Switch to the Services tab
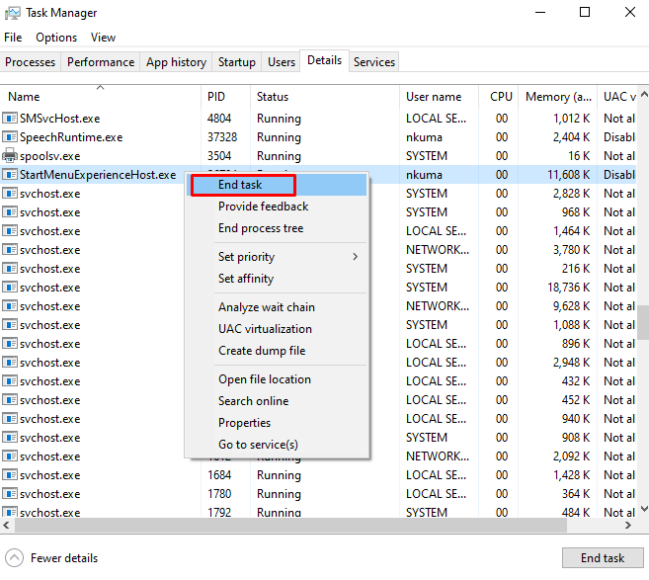 point(374,62)
